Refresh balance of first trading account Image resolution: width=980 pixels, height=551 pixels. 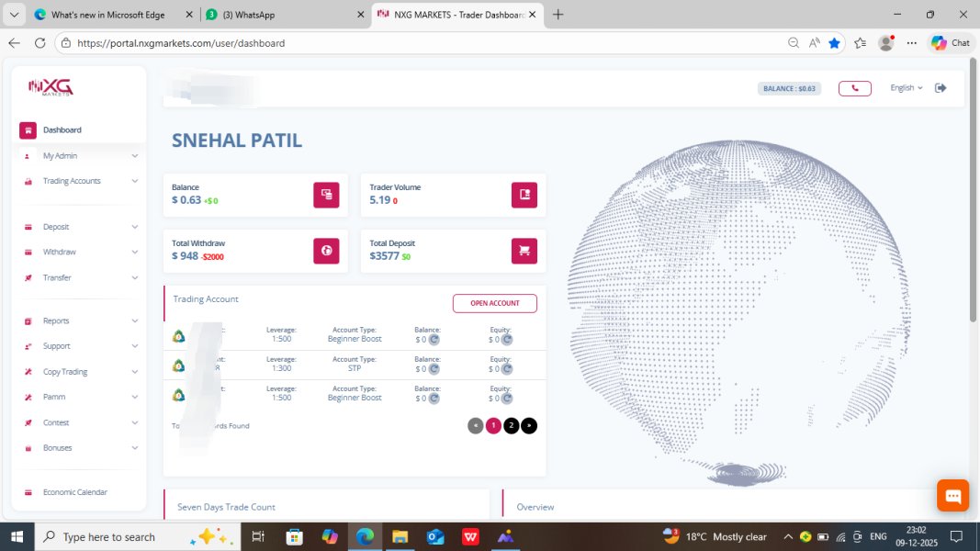[434, 340]
